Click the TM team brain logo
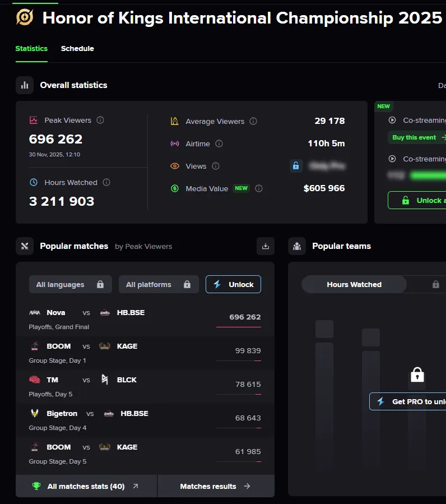The image size is (446, 504). 35,380
